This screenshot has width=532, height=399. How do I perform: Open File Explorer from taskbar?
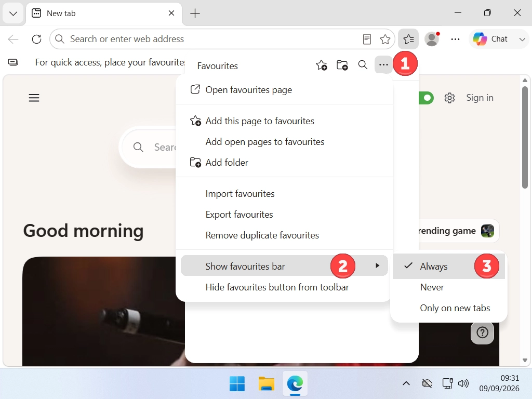coord(267,384)
